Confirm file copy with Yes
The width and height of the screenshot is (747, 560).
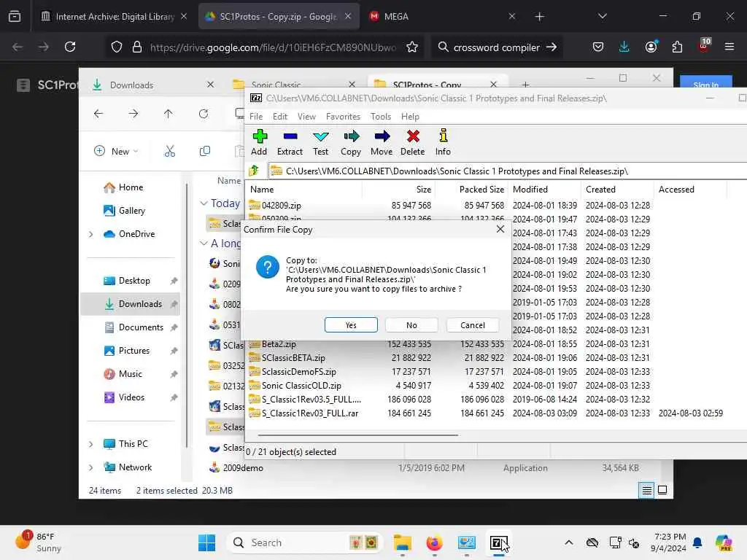point(351,325)
